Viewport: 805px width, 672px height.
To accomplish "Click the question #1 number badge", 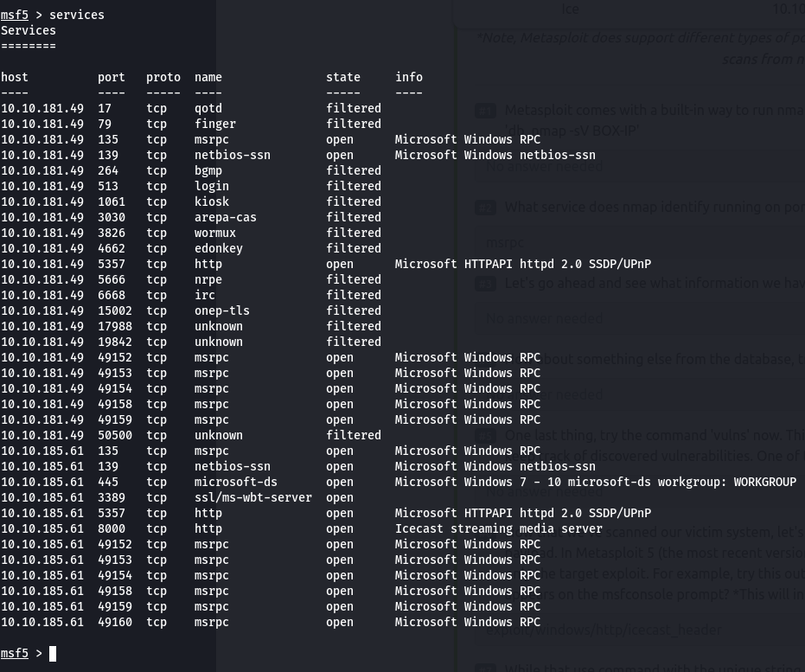I will pos(486,111).
